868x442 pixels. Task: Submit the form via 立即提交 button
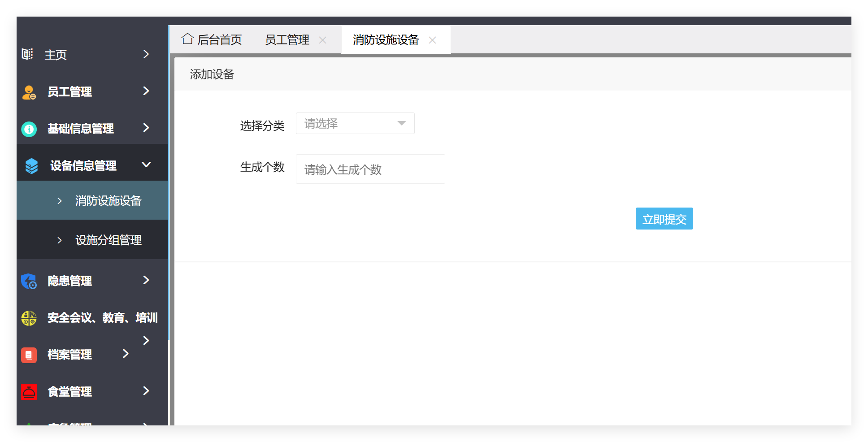[x=664, y=219]
